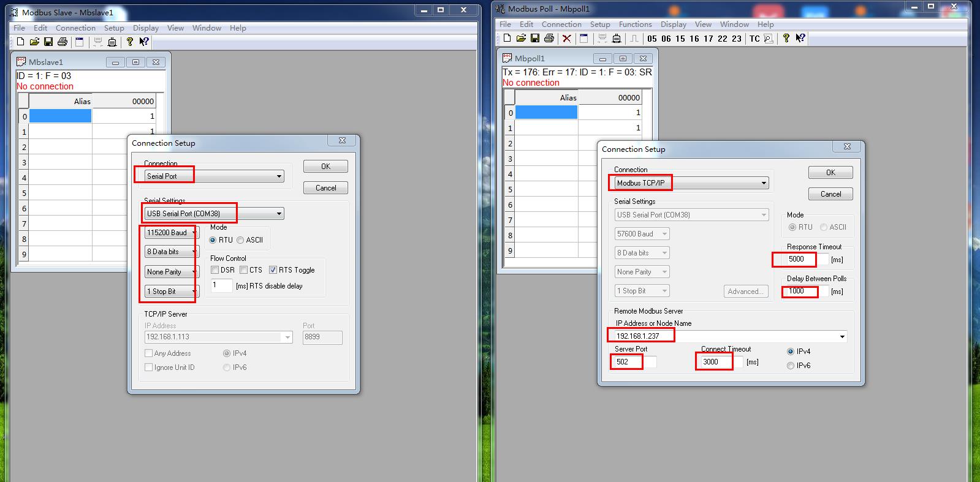Uncheck the RTS Toggle checkbox
980x482 pixels.
tap(273, 270)
